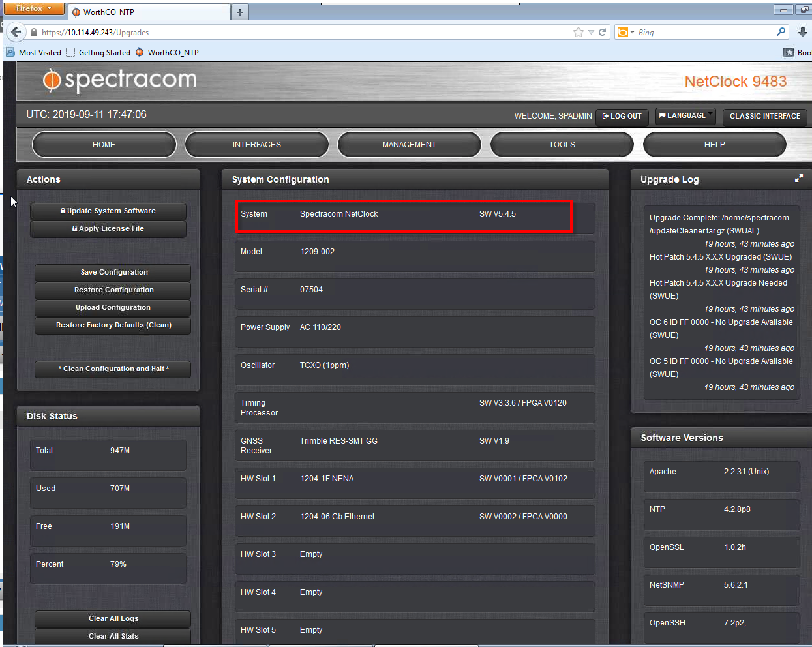Open the WorthCO_NTP bookmark in toolbar
Image resolution: width=812 pixels, height=647 pixels.
[x=167, y=52]
